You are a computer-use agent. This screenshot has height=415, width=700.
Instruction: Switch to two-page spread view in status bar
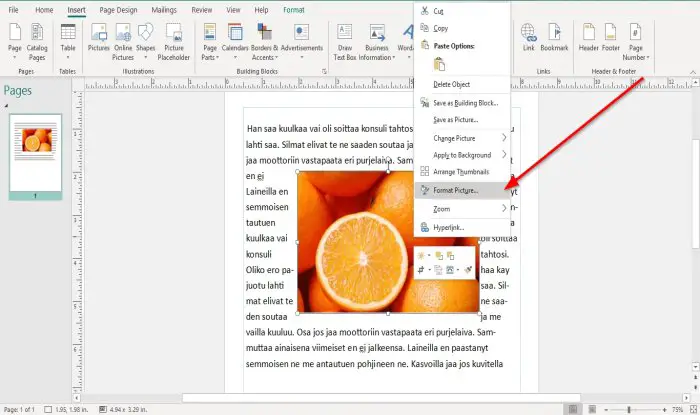coord(592,409)
